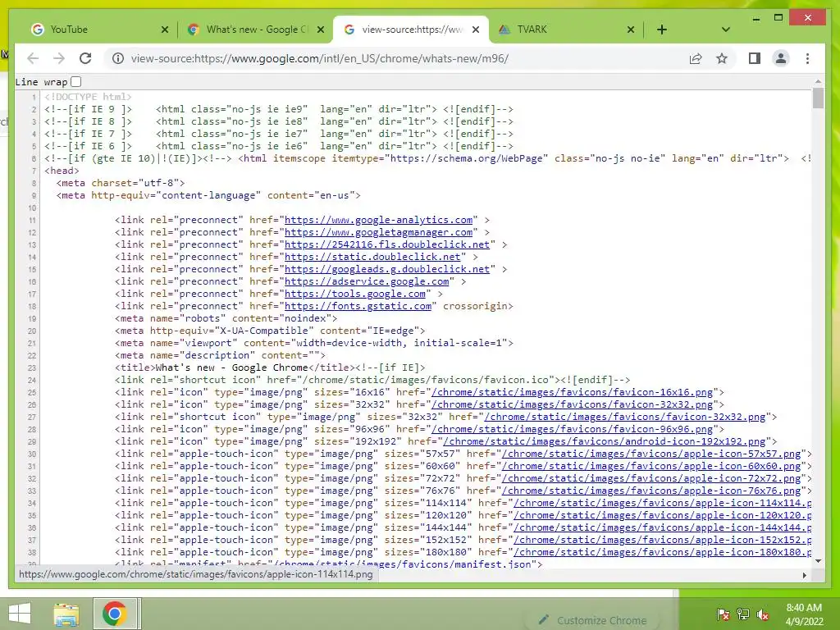Click the address bar URL
Screen dimensions: 840x630
coord(319,58)
